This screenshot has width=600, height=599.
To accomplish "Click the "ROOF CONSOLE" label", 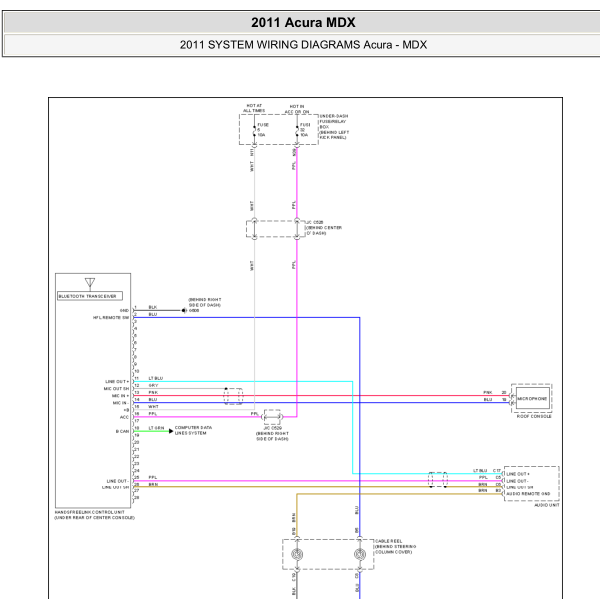I will [534, 416].
